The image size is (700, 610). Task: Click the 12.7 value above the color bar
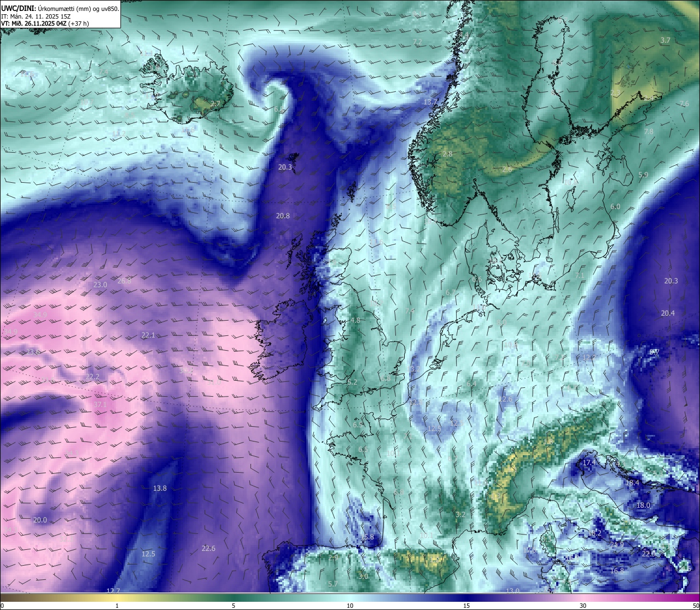pos(113,591)
